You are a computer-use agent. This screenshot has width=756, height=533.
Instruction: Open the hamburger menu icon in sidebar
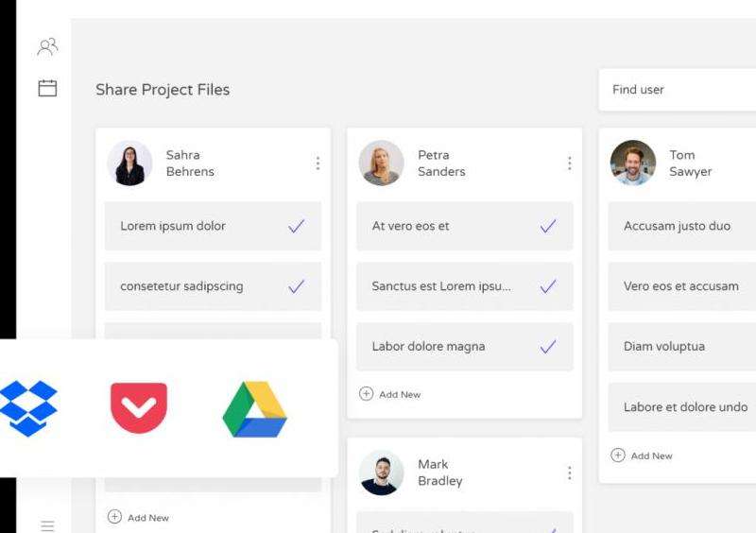tap(47, 525)
